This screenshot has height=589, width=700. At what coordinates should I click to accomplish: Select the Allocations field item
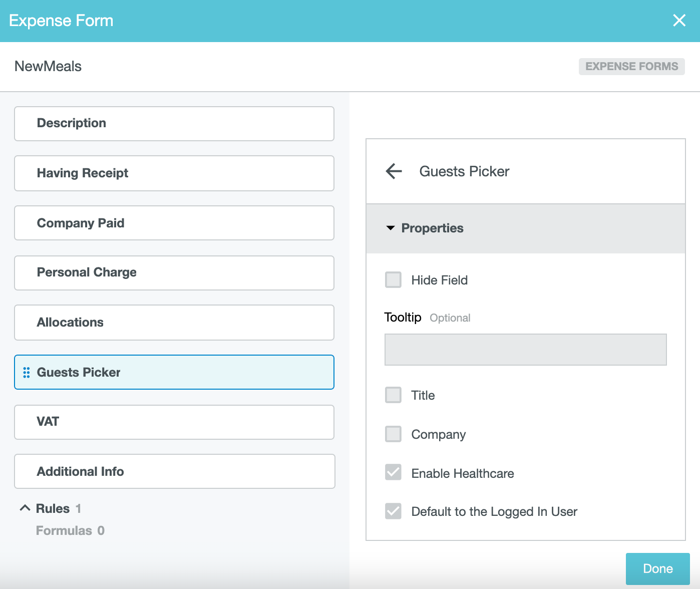tap(174, 323)
